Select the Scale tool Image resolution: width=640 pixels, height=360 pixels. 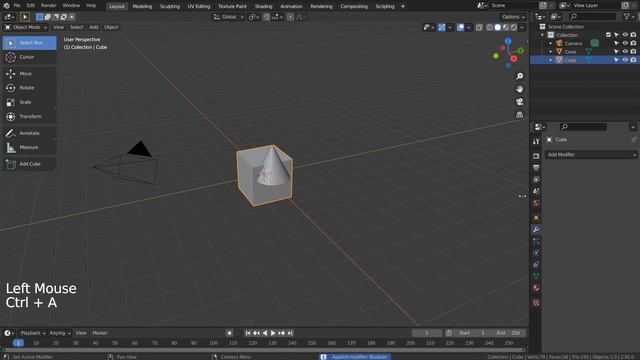(29, 102)
